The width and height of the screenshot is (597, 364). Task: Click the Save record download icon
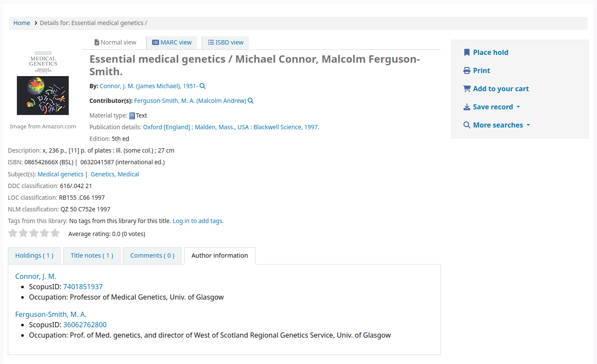(467, 106)
